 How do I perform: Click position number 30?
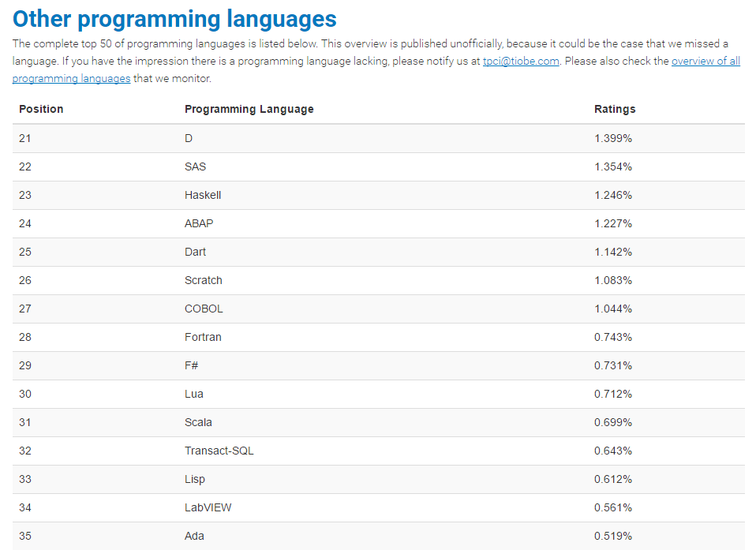[25, 395]
